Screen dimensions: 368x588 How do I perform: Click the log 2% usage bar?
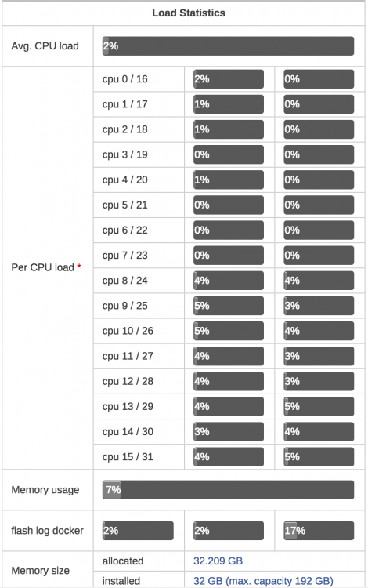229,531
